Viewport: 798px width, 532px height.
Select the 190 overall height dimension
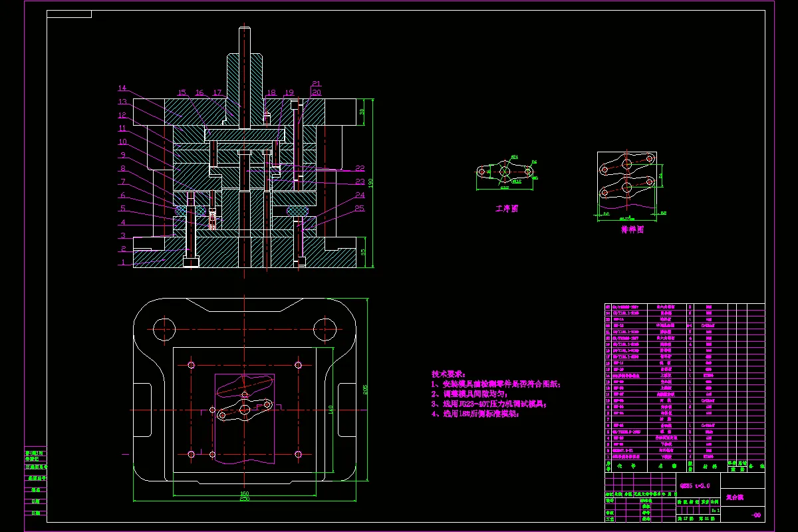coord(371,182)
